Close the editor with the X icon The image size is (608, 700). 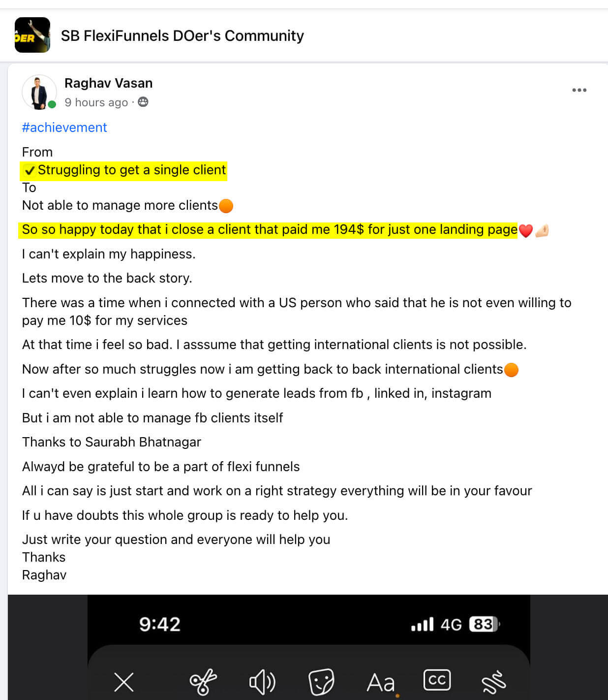pyautogui.click(x=124, y=682)
